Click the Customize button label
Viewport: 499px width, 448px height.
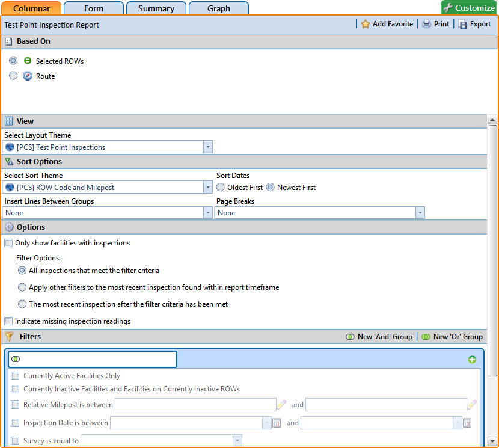[474, 8]
